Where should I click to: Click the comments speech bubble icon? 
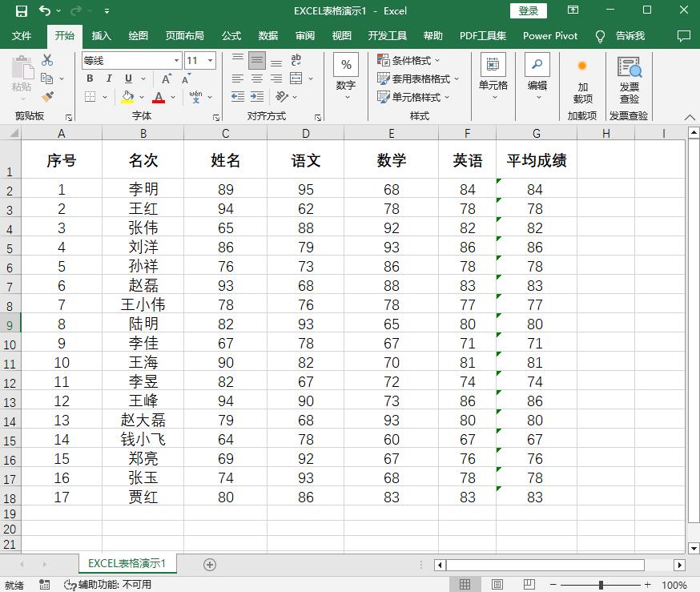[683, 36]
